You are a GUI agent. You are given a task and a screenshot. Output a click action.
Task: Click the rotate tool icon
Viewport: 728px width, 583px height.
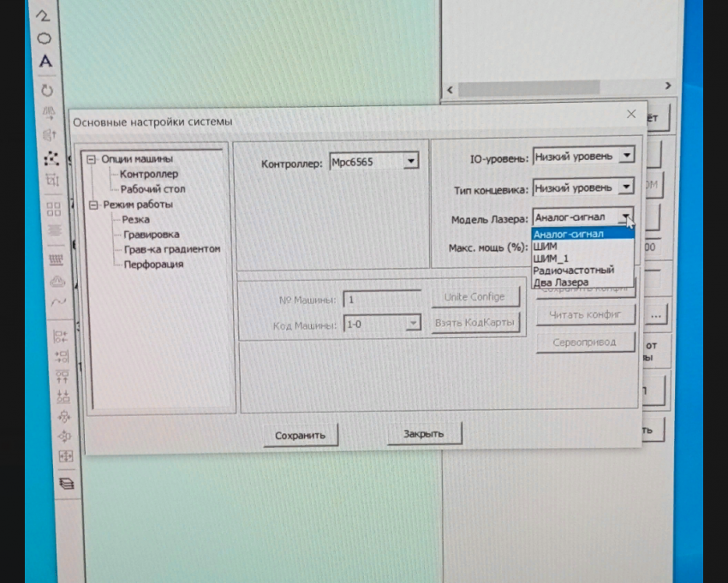coord(47,90)
